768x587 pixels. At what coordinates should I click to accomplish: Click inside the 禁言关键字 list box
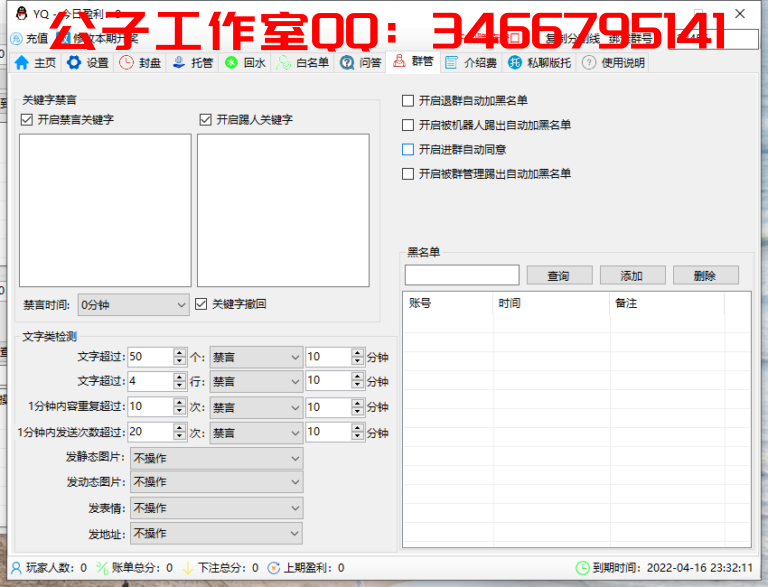(105, 210)
